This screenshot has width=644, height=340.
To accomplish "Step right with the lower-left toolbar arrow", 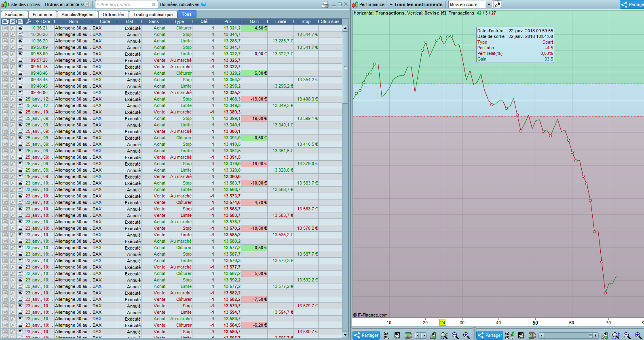I will click(x=424, y=336).
